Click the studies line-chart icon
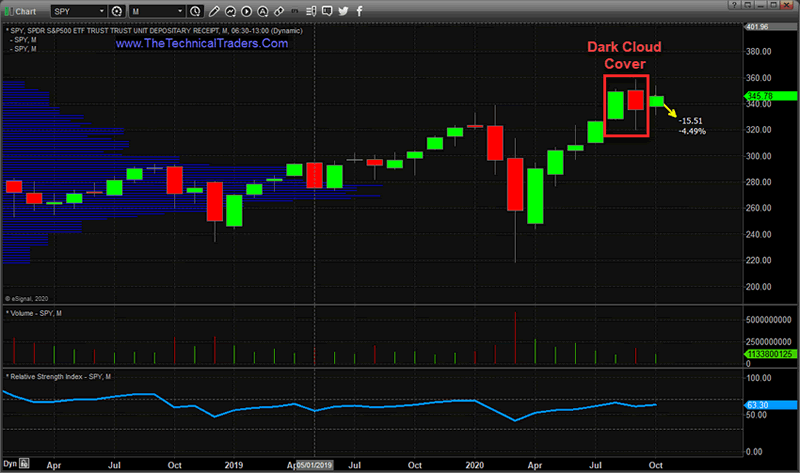This screenshot has width=800, height=473. (x=231, y=10)
